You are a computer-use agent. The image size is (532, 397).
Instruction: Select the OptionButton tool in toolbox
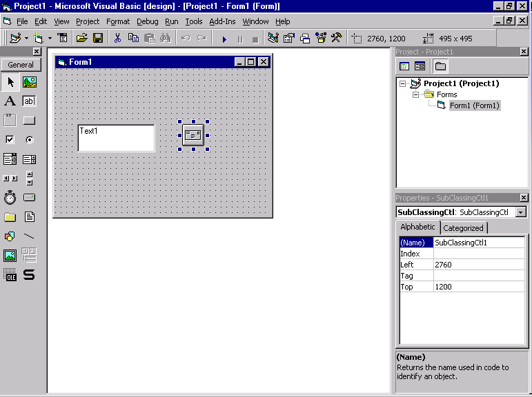30,140
